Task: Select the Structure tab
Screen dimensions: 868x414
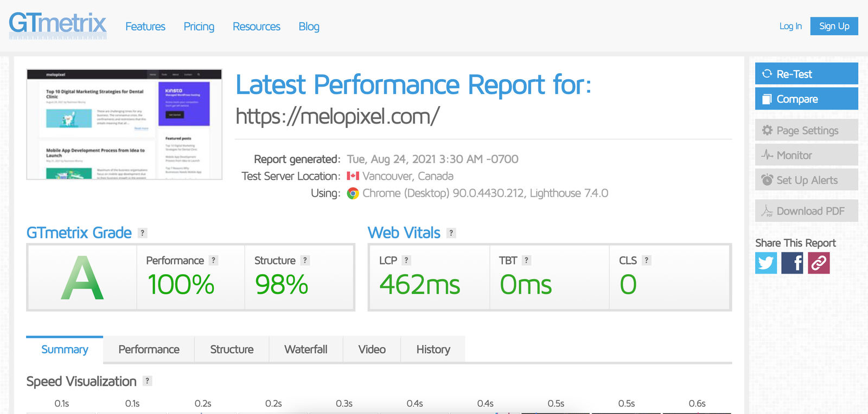Action: coord(232,350)
